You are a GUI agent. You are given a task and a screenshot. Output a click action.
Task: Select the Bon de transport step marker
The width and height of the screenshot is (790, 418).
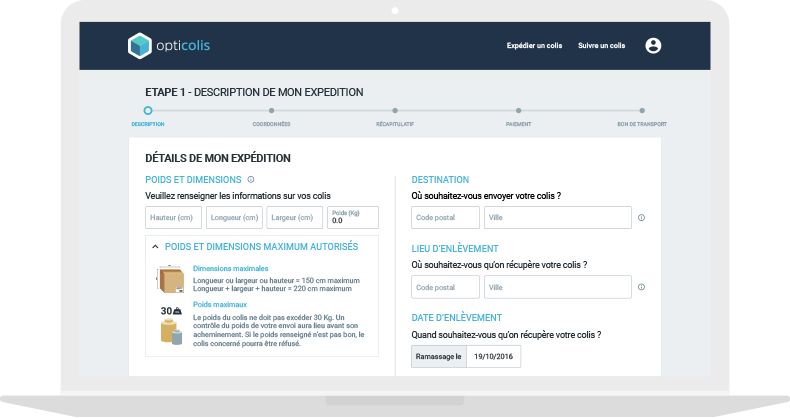(x=642, y=111)
